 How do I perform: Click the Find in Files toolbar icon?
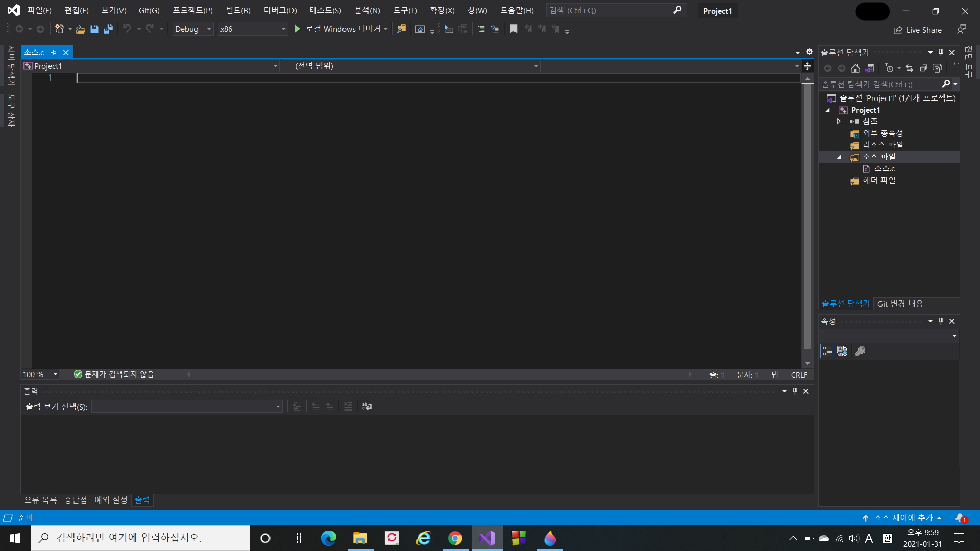point(402,29)
